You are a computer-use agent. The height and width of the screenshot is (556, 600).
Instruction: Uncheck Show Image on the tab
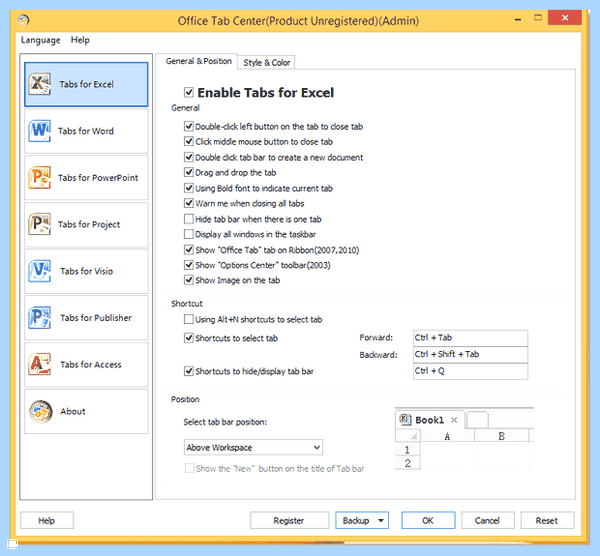(189, 280)
